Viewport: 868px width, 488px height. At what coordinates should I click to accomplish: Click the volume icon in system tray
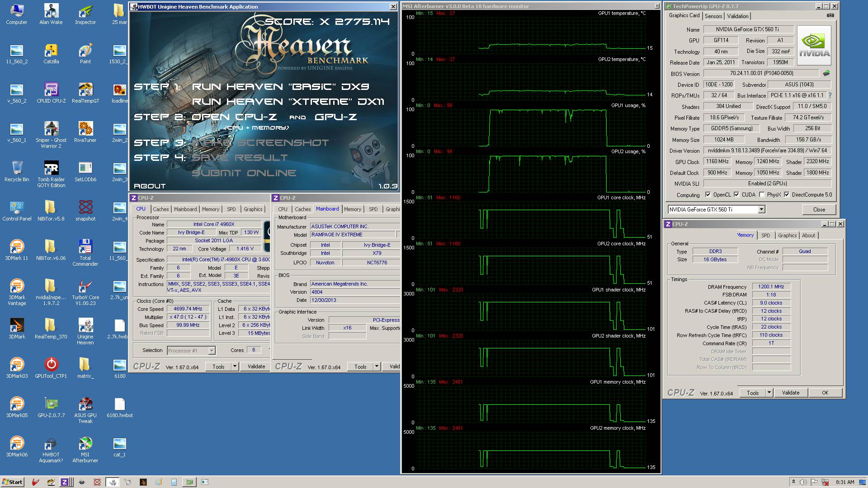coord(803,482)
